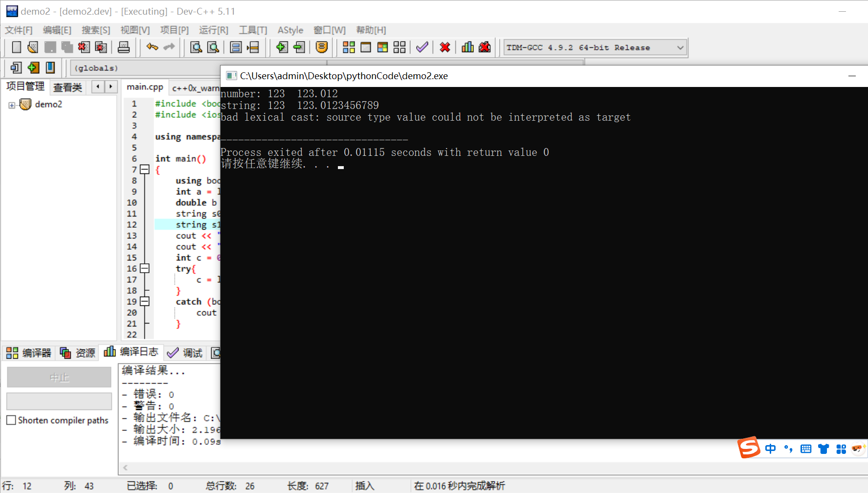Open the debug toolbar's print icon

tap(124, 47)
